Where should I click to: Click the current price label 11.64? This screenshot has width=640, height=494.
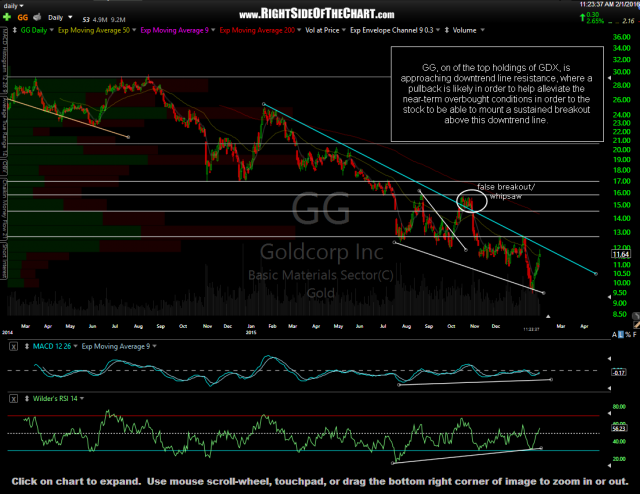click(620, 254)
